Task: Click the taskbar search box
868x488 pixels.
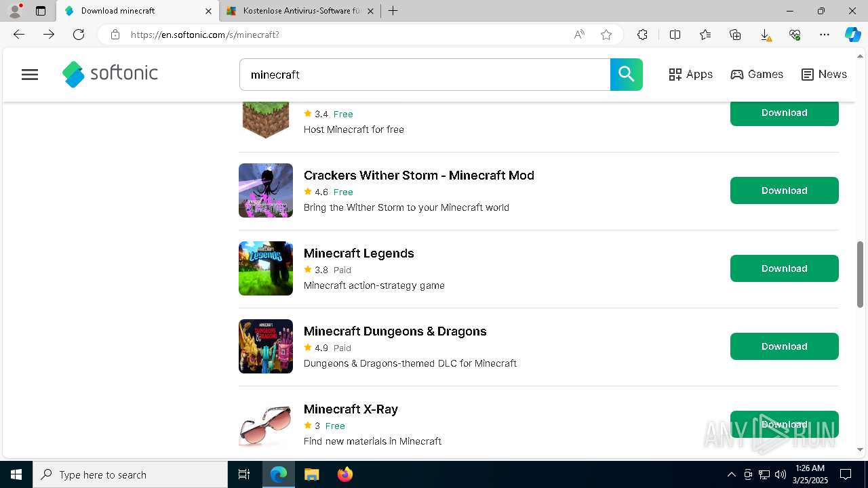Action: (x=130, y=474)
